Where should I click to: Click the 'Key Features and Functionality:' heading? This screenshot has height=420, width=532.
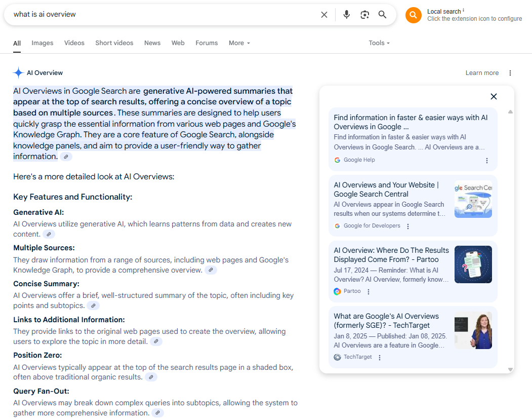(x=72, y=197)
